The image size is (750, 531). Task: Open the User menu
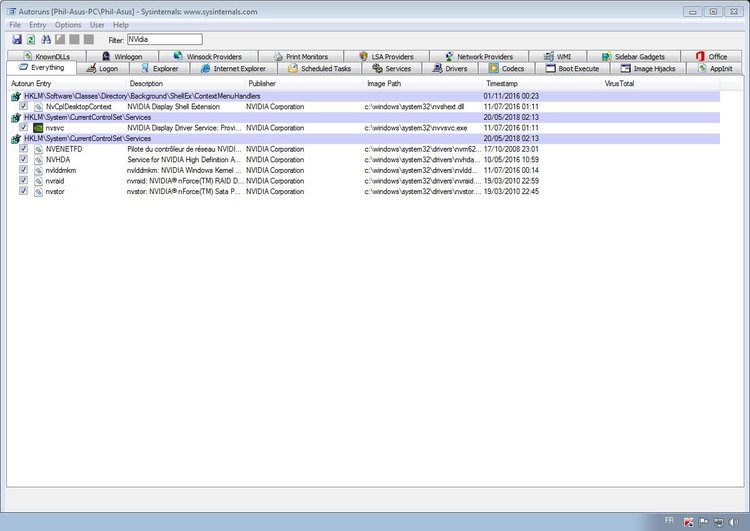(x=97, y=25)
